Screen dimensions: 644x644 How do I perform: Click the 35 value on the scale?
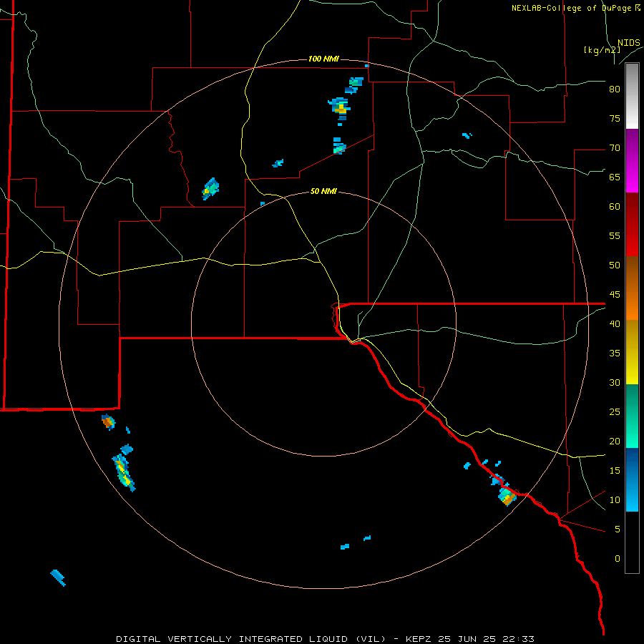(x=615, y=353)
